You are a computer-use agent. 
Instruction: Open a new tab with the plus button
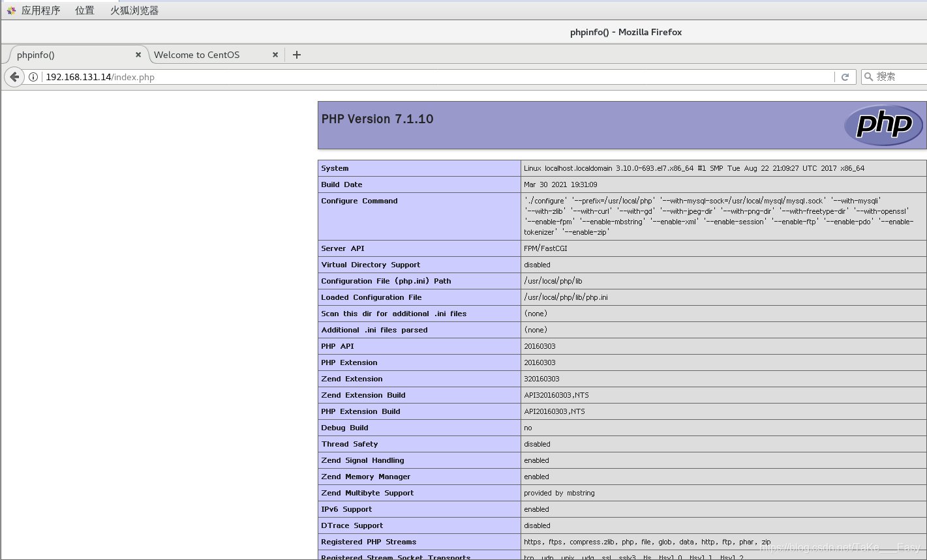pos(297,55)
